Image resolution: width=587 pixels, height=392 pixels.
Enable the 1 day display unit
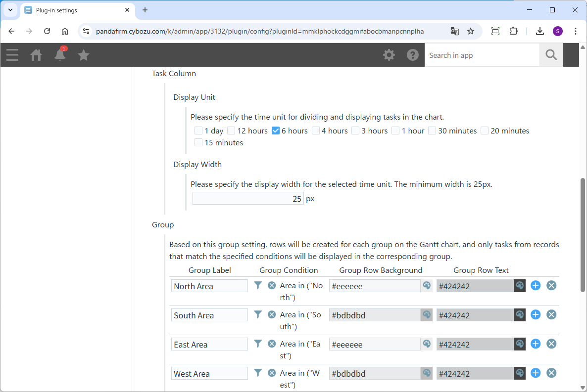198,131
